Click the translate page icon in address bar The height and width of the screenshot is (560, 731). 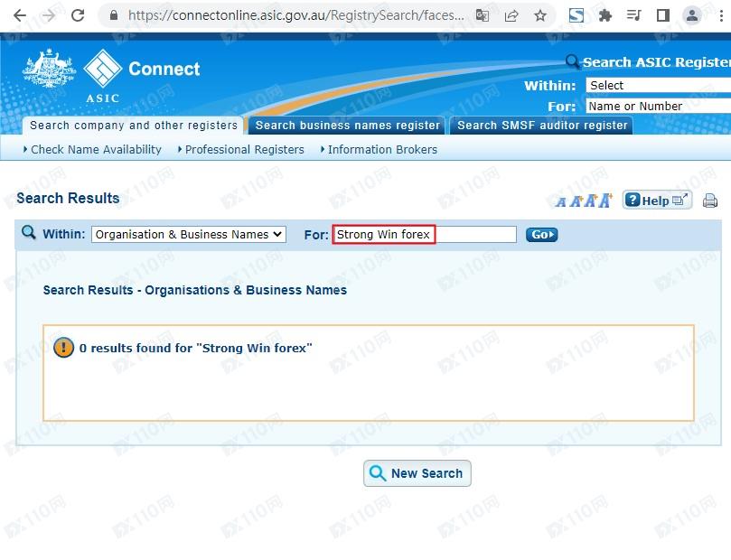pyautogui.click(x=483, y=15)
